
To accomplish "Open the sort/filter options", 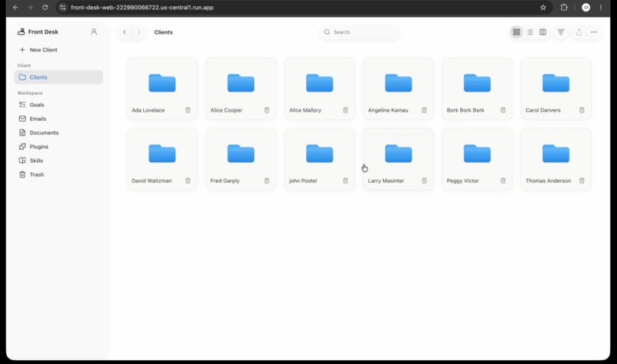I will tap(560, 32).
